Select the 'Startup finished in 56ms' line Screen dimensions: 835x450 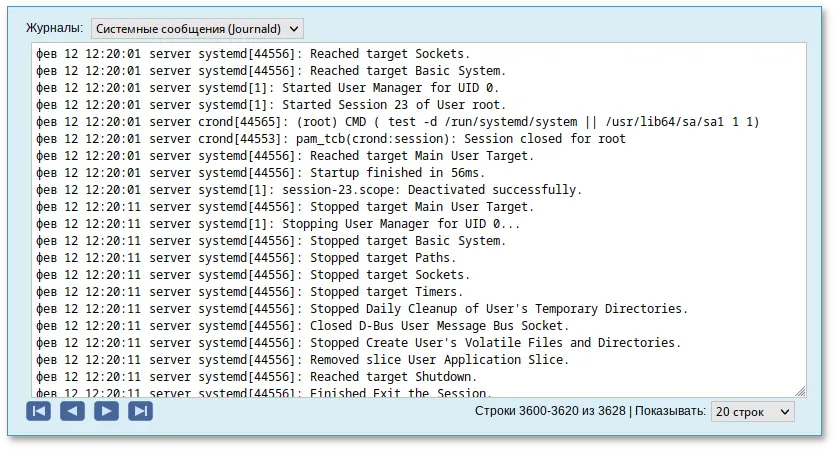click(x=260, y=173)
